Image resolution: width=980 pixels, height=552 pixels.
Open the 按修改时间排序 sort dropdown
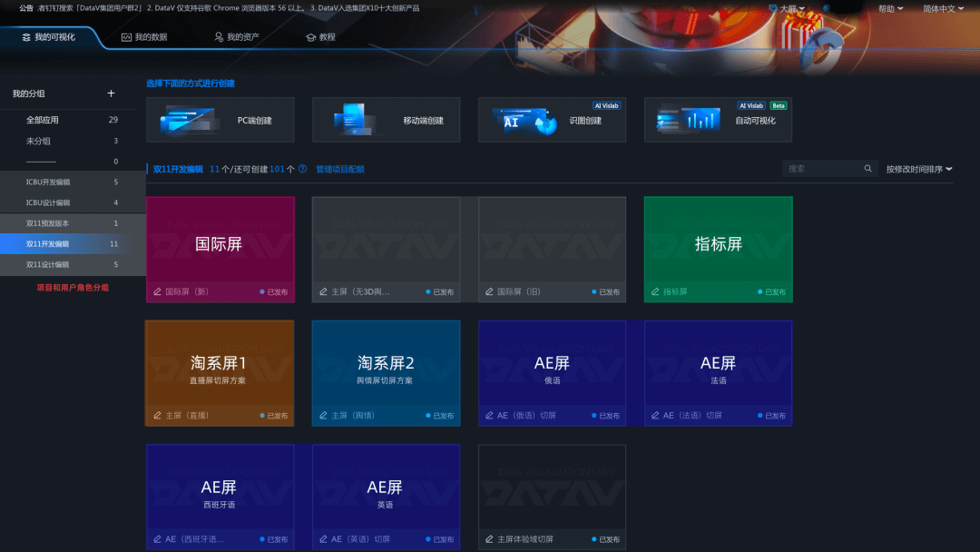pos(918,169)
